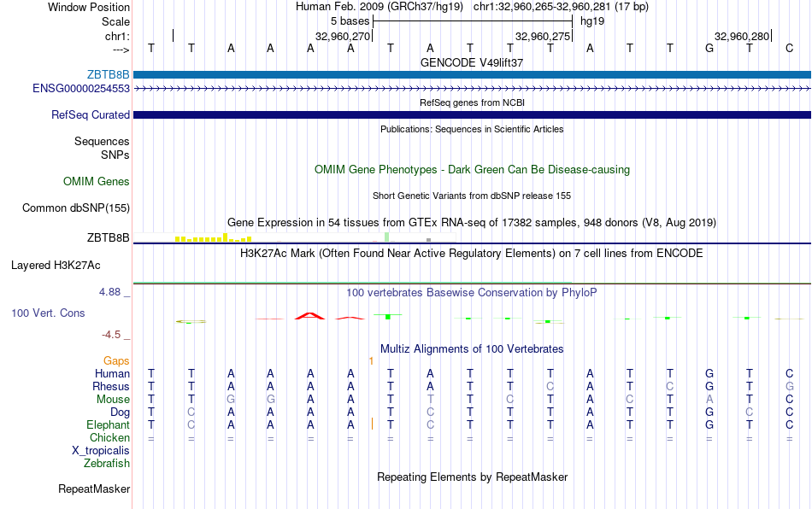
Task: Click the 4.88 upper limit of the PhyloP graph
Action: [109, 292]
